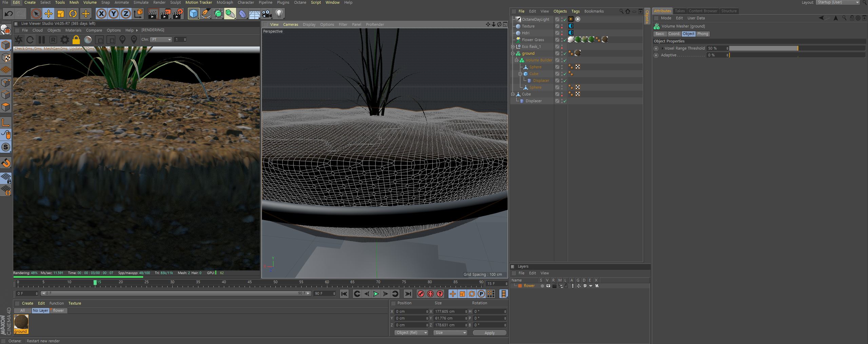The image size is (868, 344).
Task: Click the flower material layer filter
Action: [x=58, y=310]
